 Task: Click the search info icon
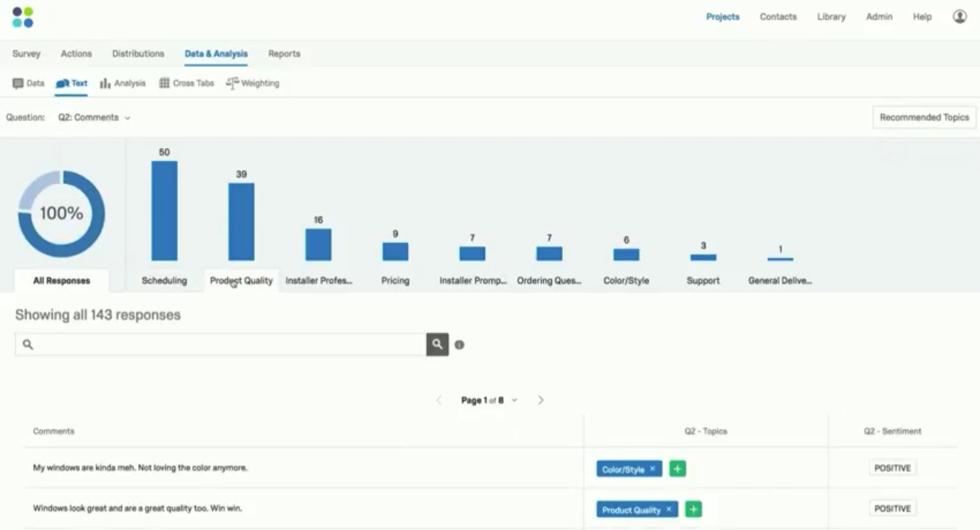459,345
